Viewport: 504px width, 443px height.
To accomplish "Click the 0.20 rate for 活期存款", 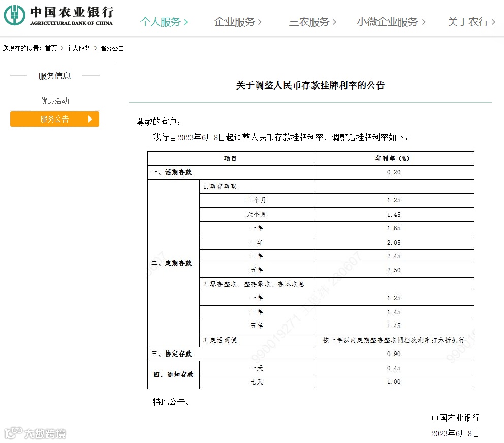I will 394,172.
